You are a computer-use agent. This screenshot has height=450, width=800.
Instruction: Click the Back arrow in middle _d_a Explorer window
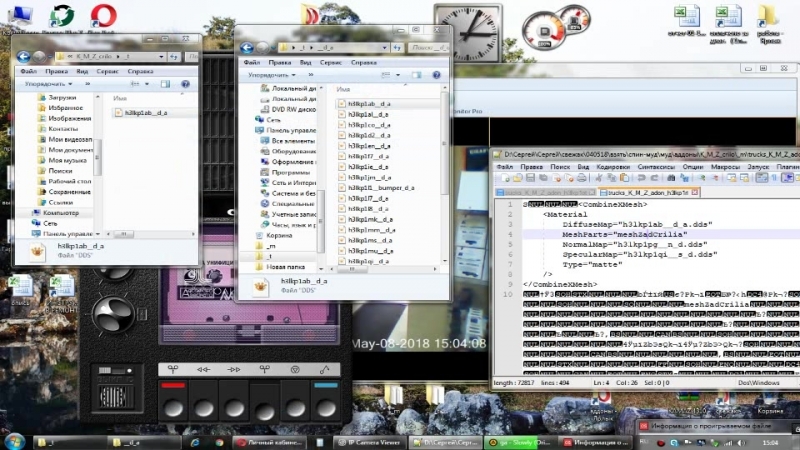click(x=247, y=47)
